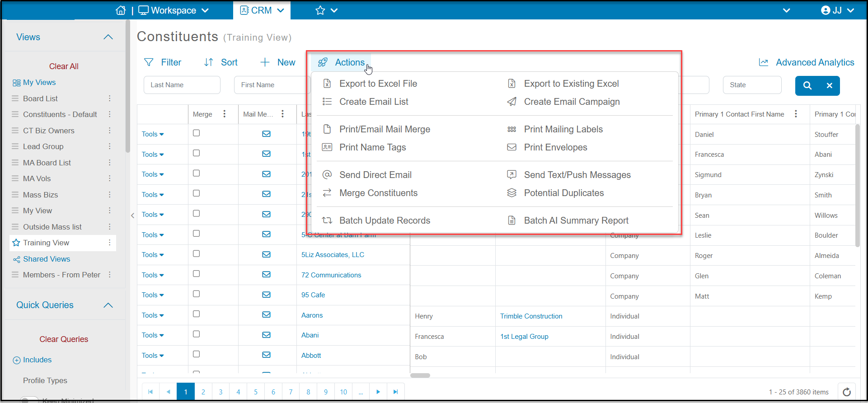This screenshot has height=403, width=868.
Task: Open the JJ user account menu
Action: pyautogui.click(x=837, y=10)
